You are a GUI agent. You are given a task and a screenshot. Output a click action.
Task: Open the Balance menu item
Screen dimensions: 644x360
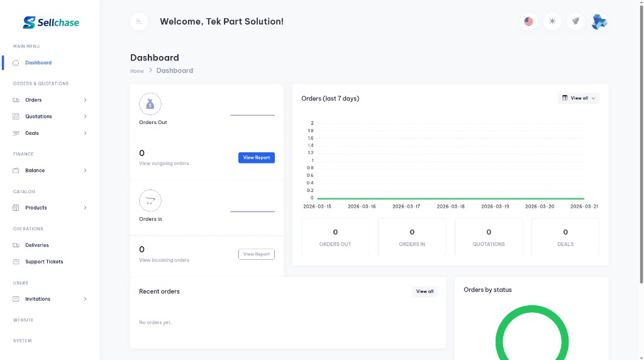point(35,170)
